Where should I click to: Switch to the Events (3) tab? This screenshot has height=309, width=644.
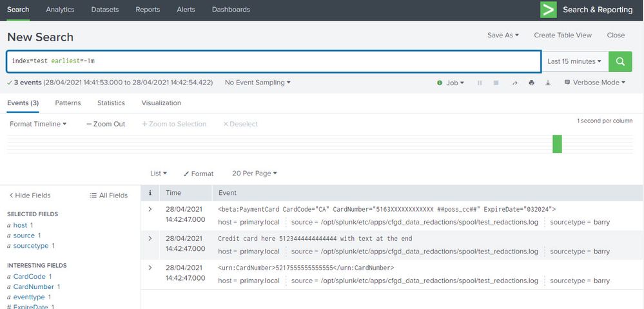23,103
